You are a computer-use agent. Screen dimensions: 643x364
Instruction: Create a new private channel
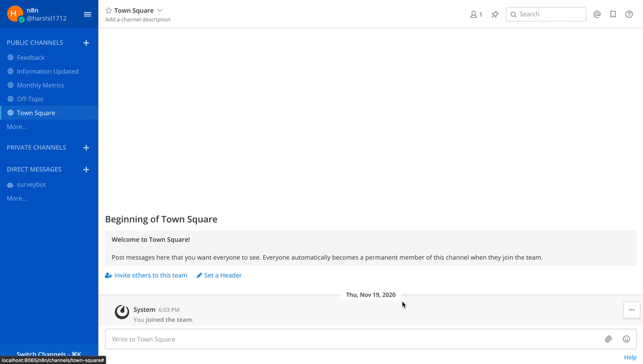[86, 148]
